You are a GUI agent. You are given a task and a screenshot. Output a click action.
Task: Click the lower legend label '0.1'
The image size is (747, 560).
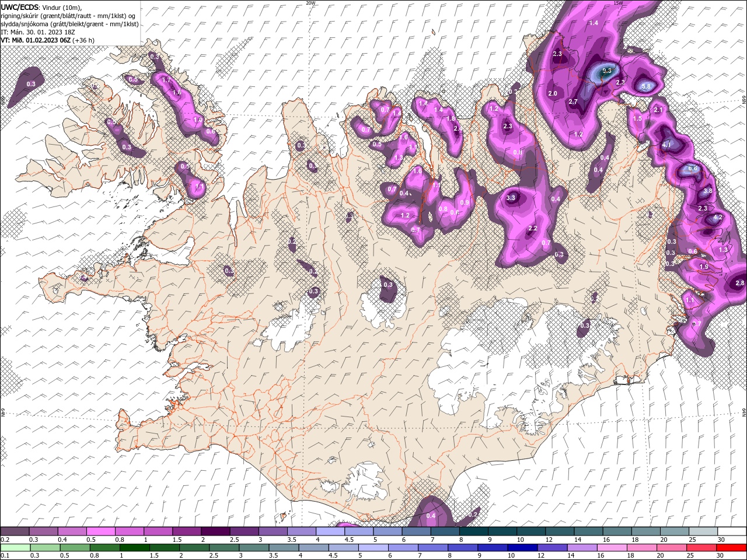(4, 556)
